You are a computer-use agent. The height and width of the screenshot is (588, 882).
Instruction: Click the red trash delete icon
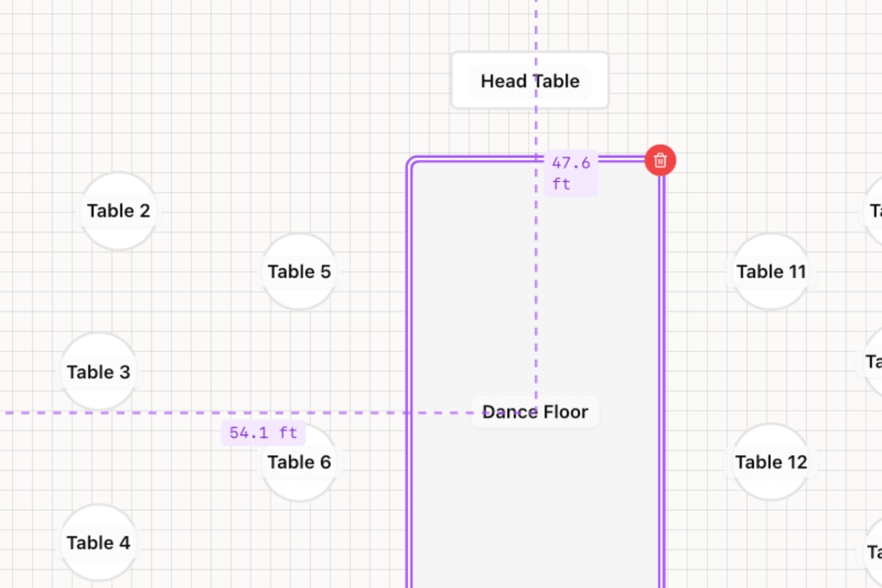(x=660, y=160)
